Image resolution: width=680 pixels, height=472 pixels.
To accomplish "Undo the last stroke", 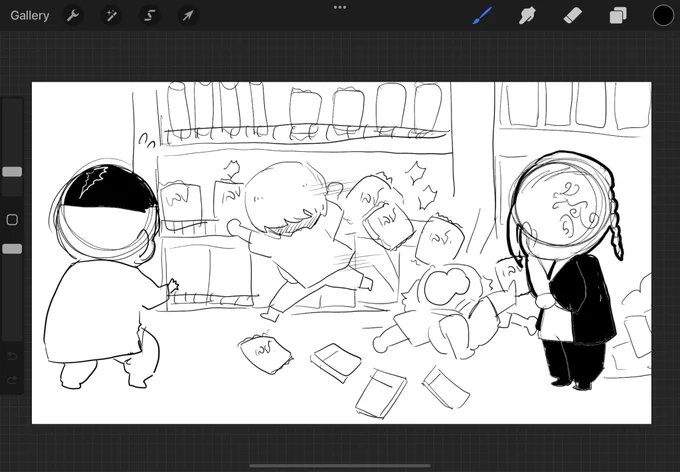I will pos(12,356).
